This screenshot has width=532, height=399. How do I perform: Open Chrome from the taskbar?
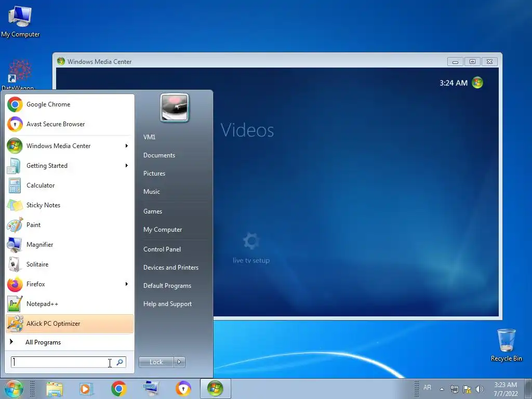click(119, 389)
